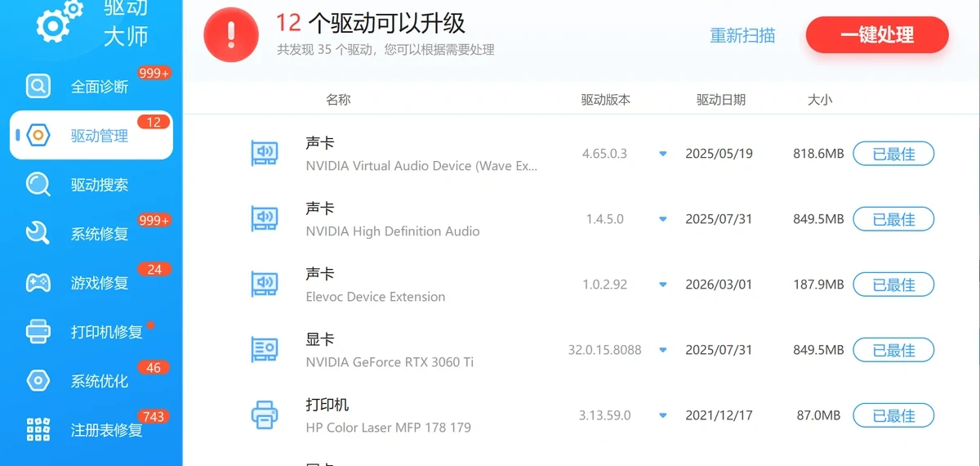Click the 999+ badge on 系统修复
Viewport: 980px width, 466px height.
(154, 220)
